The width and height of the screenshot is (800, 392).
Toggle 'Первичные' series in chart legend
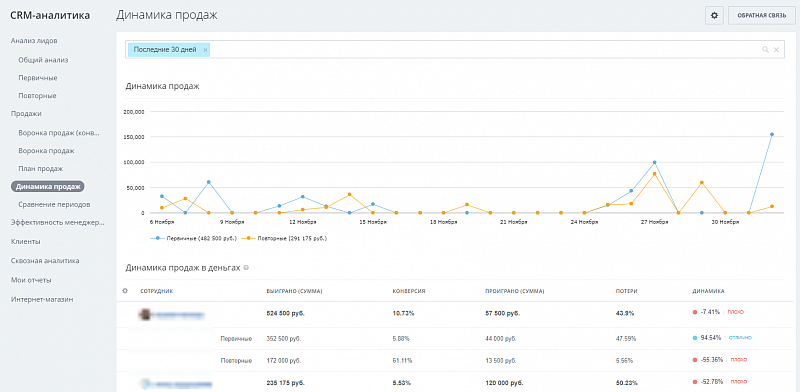click(194, 238)
